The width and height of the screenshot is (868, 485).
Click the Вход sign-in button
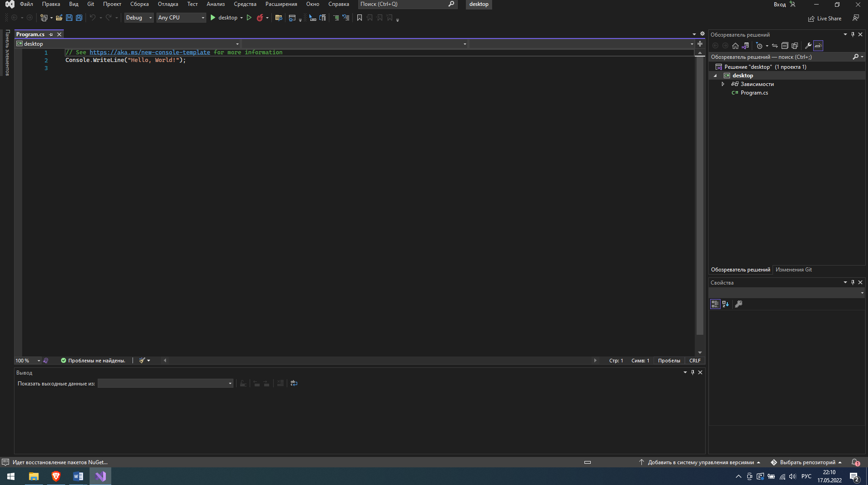(x=784, y=4)
